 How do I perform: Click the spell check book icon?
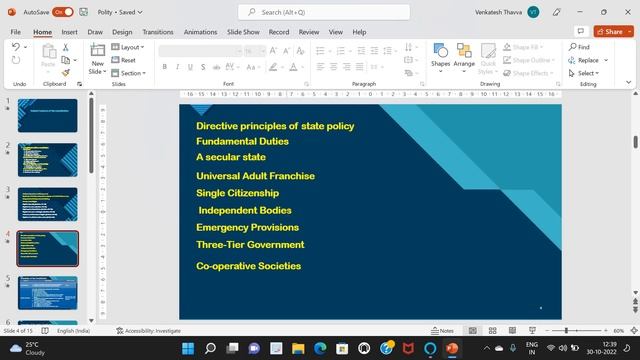click(45, 331)
